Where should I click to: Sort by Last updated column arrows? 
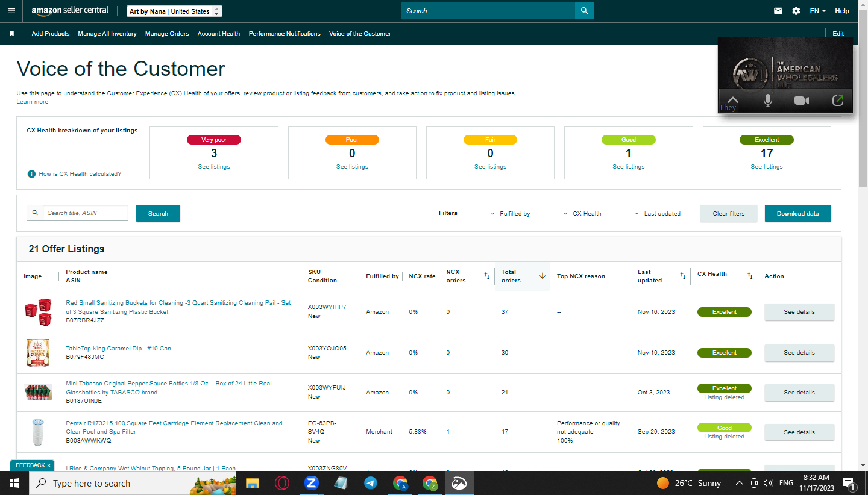[683, 276]
